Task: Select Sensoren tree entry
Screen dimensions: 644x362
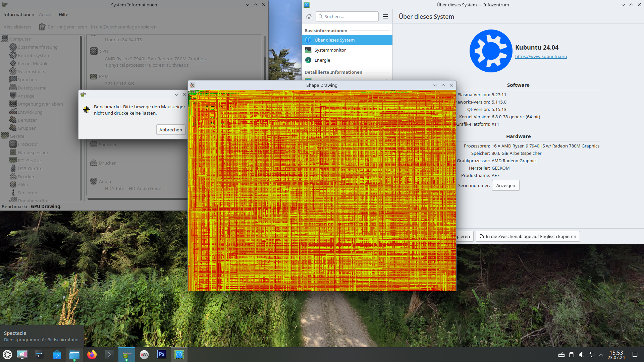Action: tap(27, 193)
